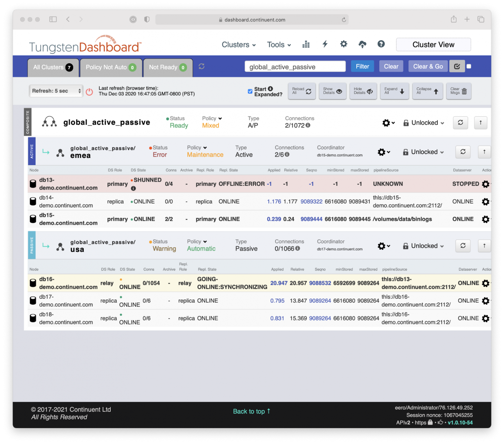Click the Safari sidebar toggle icon

click(x=53, y=19)
